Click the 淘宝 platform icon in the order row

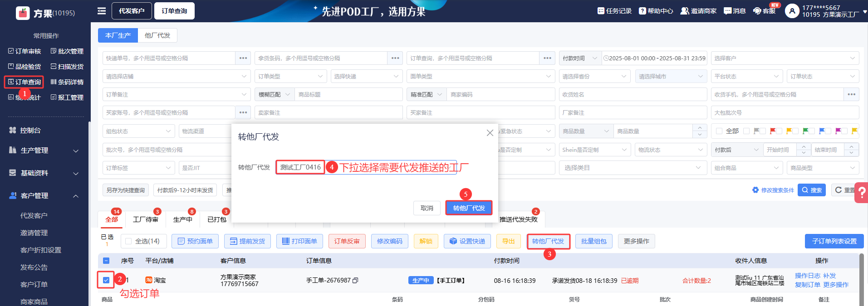tap(148, 280)
